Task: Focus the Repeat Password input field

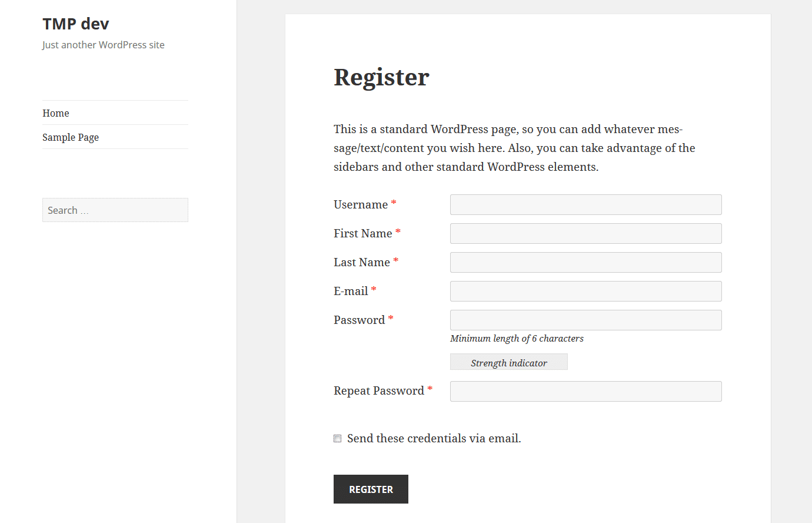Action: [585, 391]
